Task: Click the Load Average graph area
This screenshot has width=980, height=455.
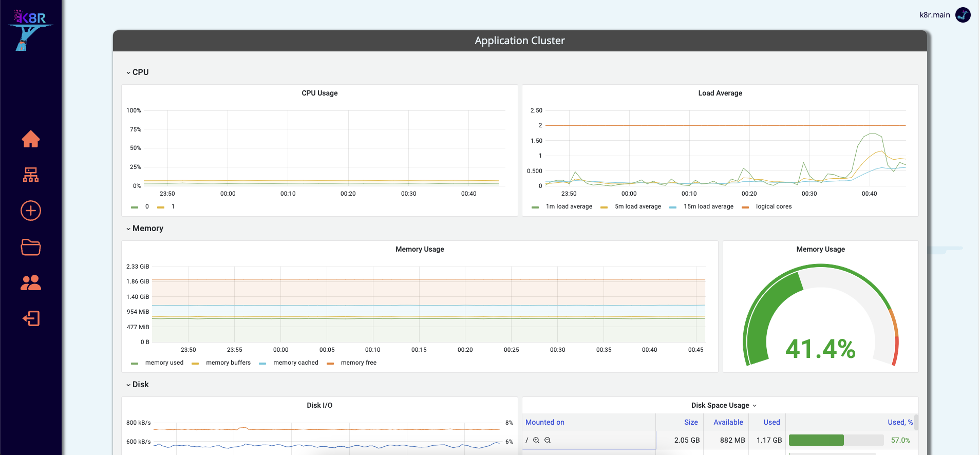Action: point(725,148)
